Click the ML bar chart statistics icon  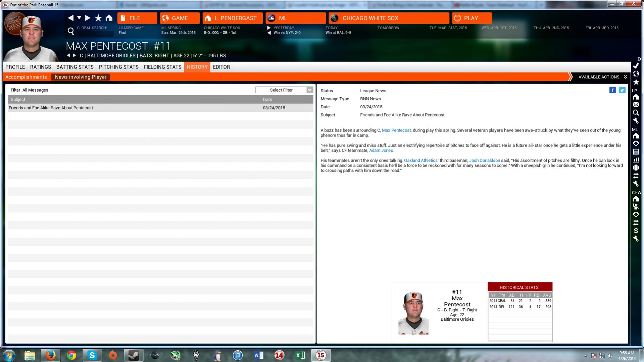point(636,160)
